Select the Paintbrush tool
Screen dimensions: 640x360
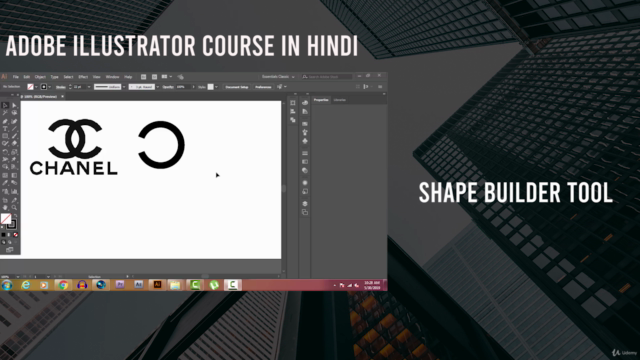14,136
